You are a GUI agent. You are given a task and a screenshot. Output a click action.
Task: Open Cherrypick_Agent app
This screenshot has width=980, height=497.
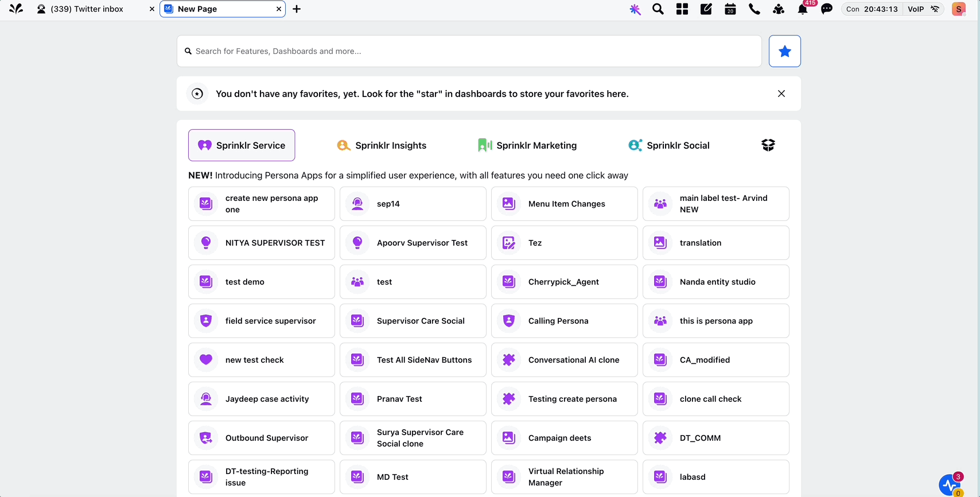click(x=564, y=282)
